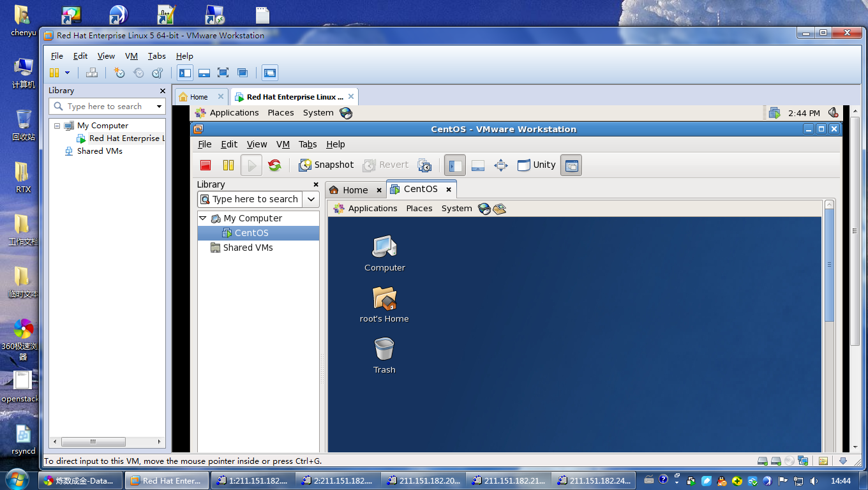Open outer VMware File menu
The height and width of the screenshot is (490, 868).
click(x=57, y=56)
